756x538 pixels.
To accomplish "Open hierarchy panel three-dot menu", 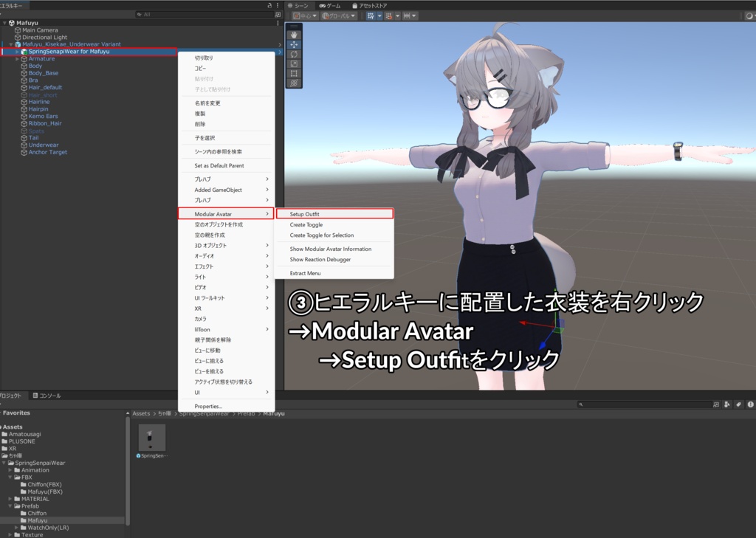I will point(278,5).
